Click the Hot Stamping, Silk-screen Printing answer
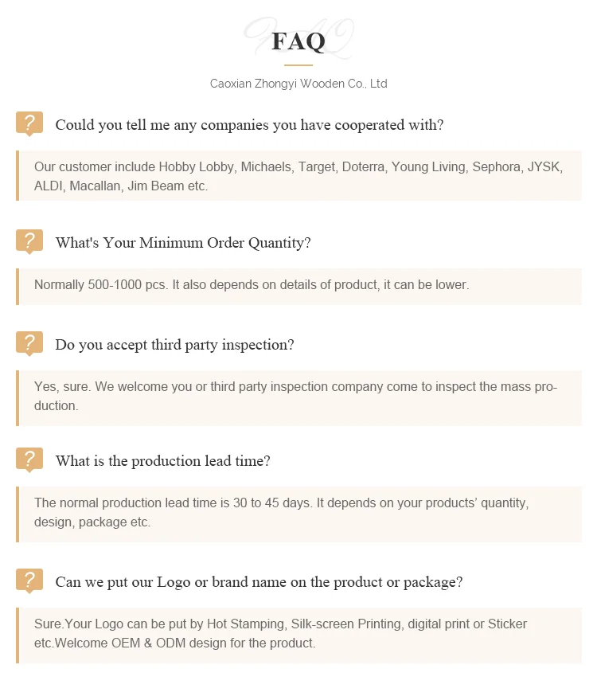The width and height of the screenshot is (597, 700). [x=280, y=624]
